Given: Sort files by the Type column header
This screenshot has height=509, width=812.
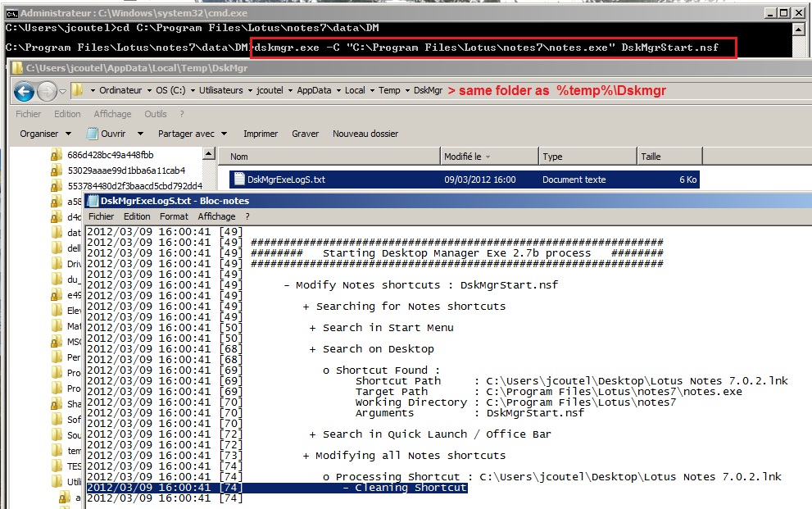Looking at the screenshot, I should [587, 157].
